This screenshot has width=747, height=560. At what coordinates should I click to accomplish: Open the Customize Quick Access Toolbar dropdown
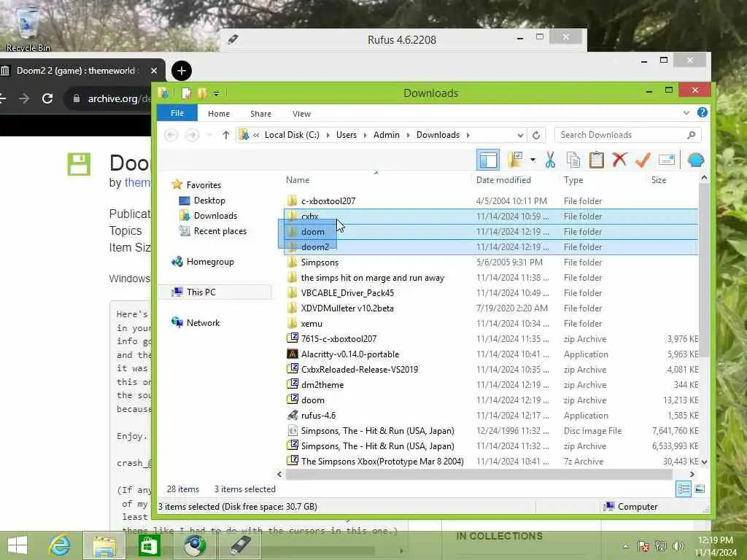[216, 94]
